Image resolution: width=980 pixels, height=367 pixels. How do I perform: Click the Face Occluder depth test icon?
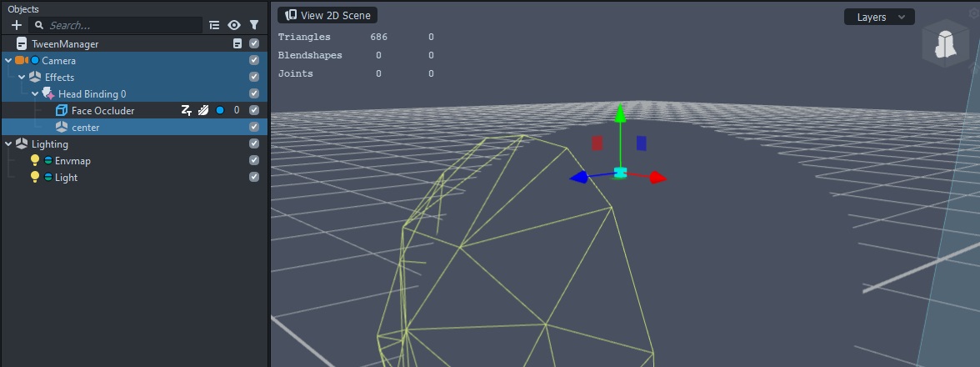coord(187,111)
